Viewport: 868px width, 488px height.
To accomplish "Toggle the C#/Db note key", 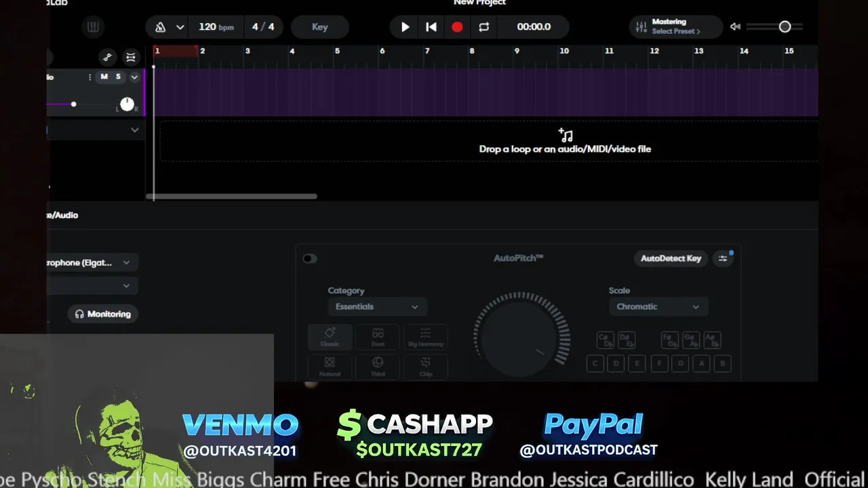I will pyautogui.click(x=606, y=340).
